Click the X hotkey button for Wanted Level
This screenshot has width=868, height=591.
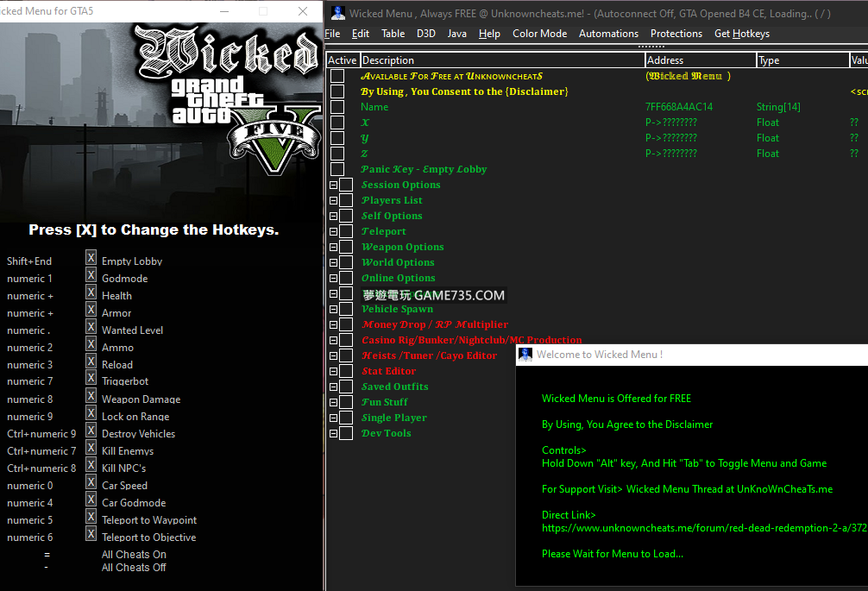[x=91, y=326]
